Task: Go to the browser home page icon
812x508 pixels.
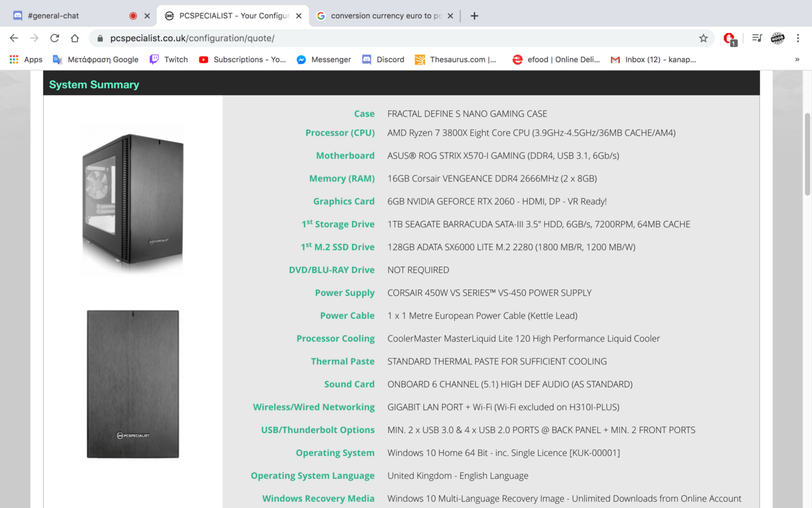Action: click(75, 38)
